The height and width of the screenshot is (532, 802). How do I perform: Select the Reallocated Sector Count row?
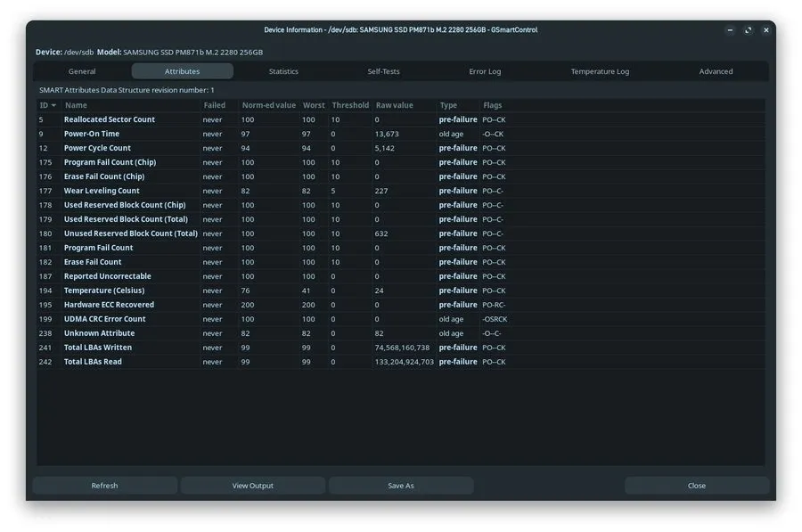click(401, 119)
